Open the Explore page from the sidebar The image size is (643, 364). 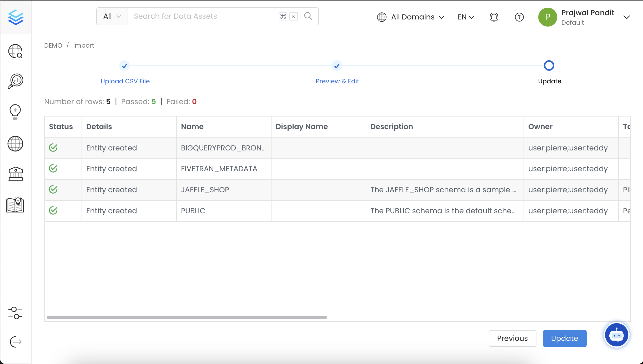[15, 51]
